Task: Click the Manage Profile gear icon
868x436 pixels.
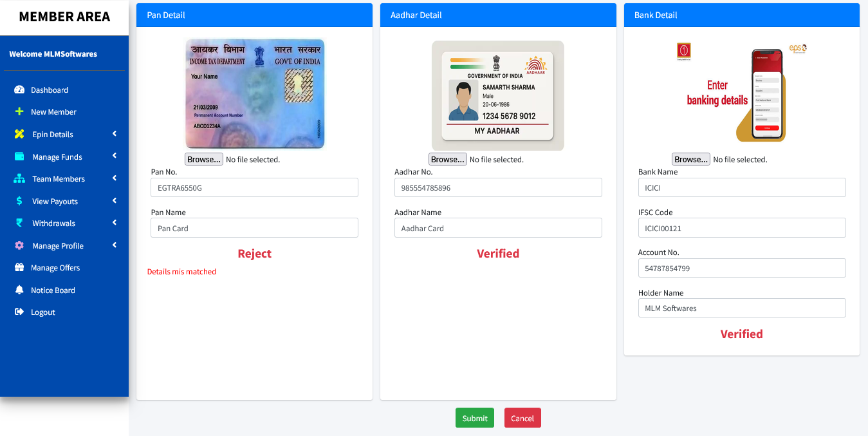Action: point(19,245)
